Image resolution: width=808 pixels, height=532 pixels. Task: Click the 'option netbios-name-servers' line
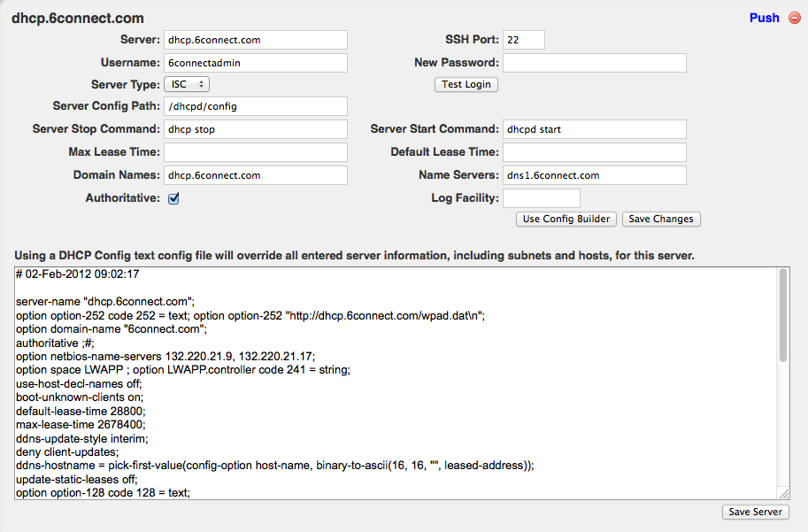coord(165,356)
